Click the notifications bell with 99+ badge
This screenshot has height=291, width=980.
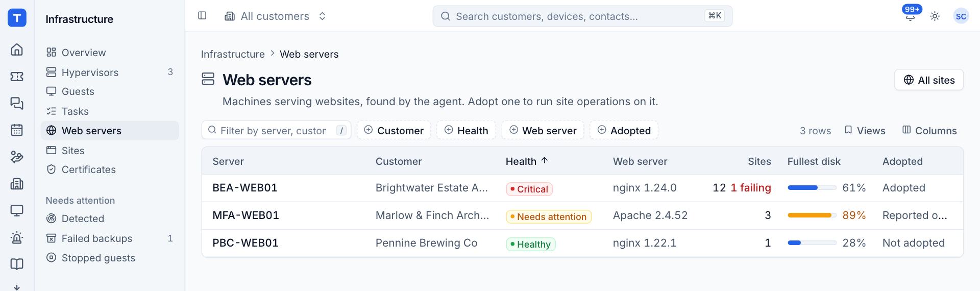click(x=910, y=16)
